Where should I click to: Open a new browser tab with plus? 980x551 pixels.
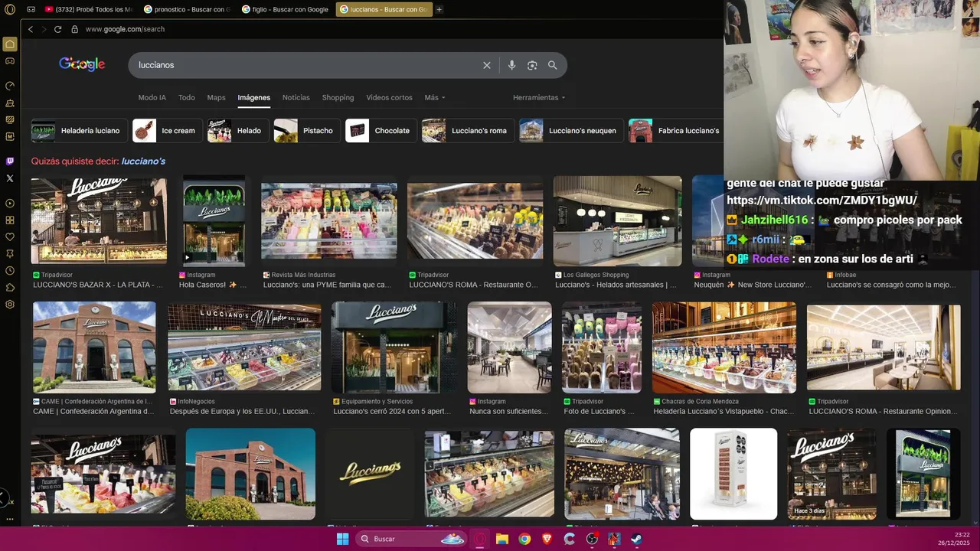click(x=439, y=9)
